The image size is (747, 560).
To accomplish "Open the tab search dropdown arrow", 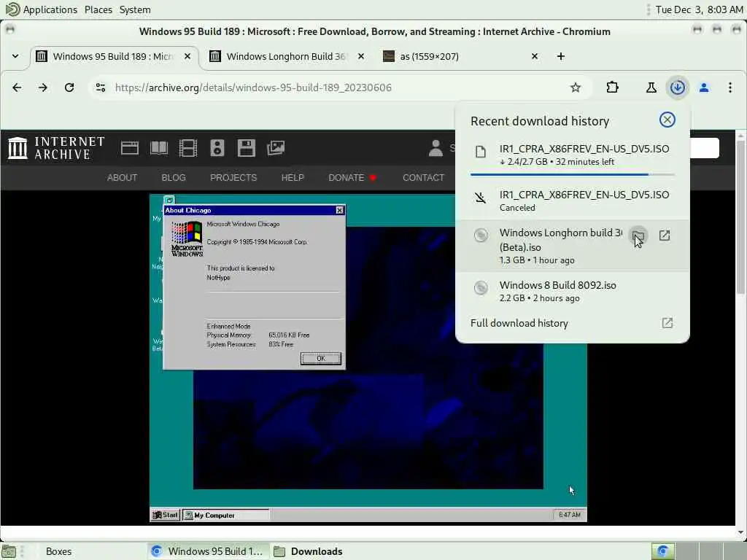I will tap(15, 56).
